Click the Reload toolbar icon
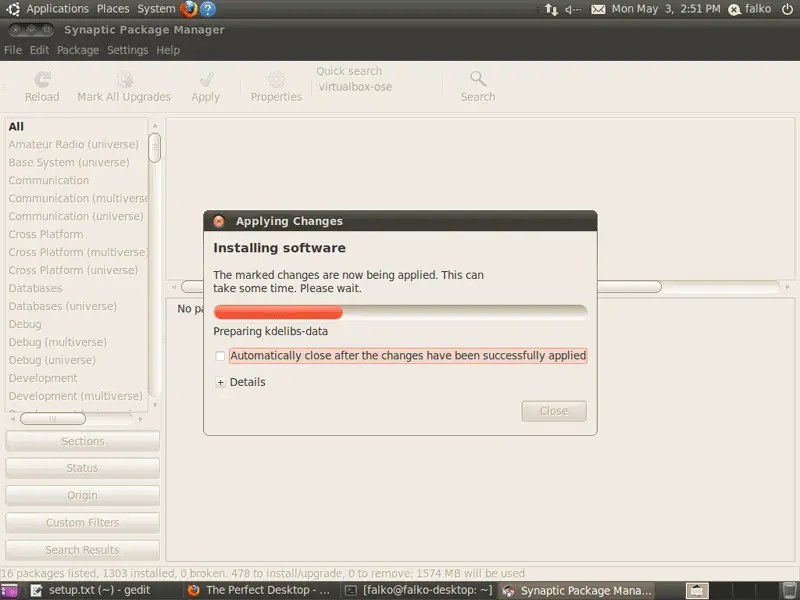The image size is (800, 600). tap(42, 79)
